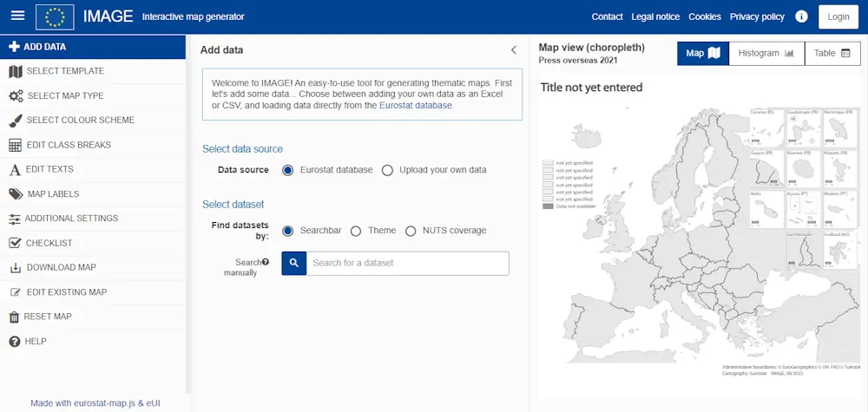The width and height of the screenshot is (868, 412).
Task: Open EDIT CLASS BREAKS menu item
Action: tap(93, 145)
